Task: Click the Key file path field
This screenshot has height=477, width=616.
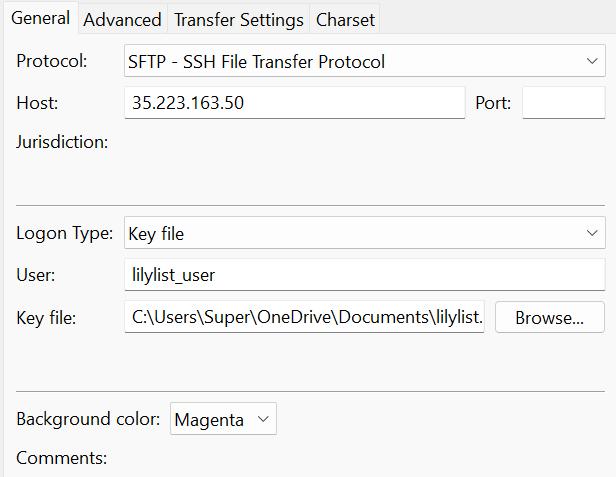Action: [x=304, y=318]
